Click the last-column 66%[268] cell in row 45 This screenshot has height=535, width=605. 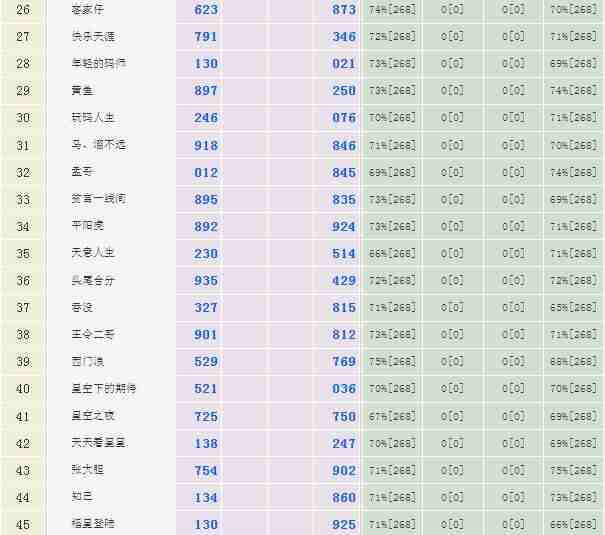(x=573, y=524)
